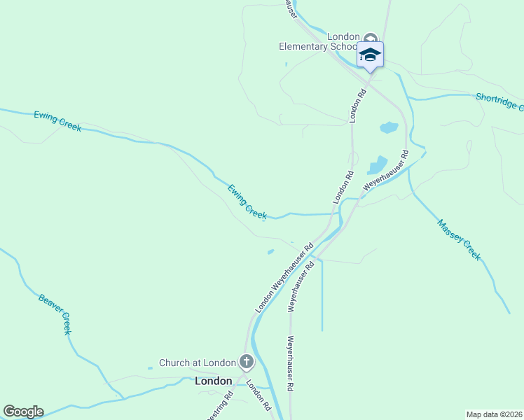524x420 pixels.
Task: Click the London Elementary School label
Action: [x=319, y=41]
